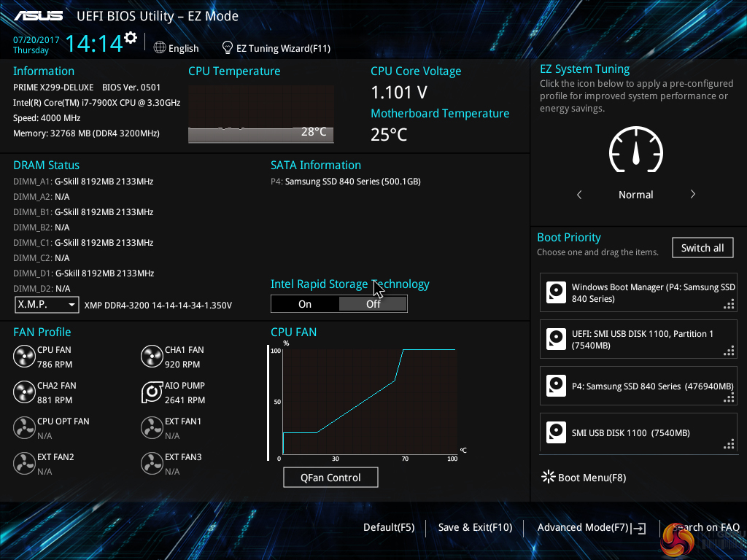Image resolution: width=747 pixels, height=560 pixels.
Task: Click the AIO PUMP icon
Action: 152,392
